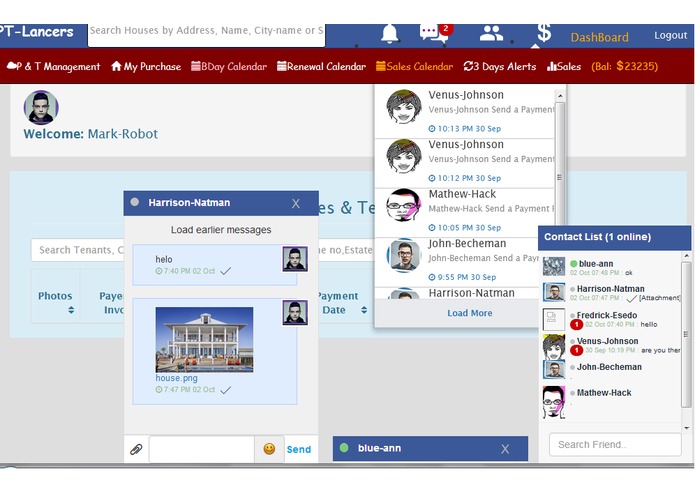Viewport: 695px width, 494px height.
Task: Click Mathew-Hack avatar in Contact List
Action: [554, 402]
